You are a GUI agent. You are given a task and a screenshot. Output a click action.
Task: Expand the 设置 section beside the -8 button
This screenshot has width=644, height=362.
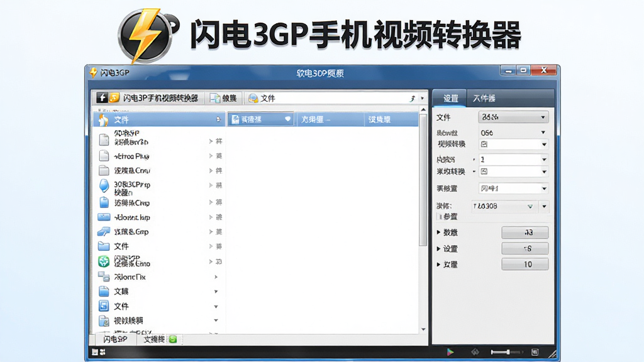[438, 249]
